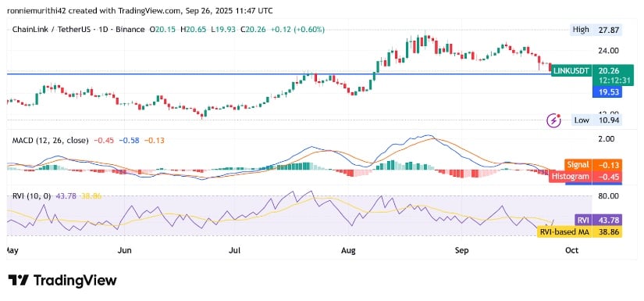Click the +0.12 (+0.60%) change text
Viewport: 644px width, 301px height.
click(x=297, y=30)
